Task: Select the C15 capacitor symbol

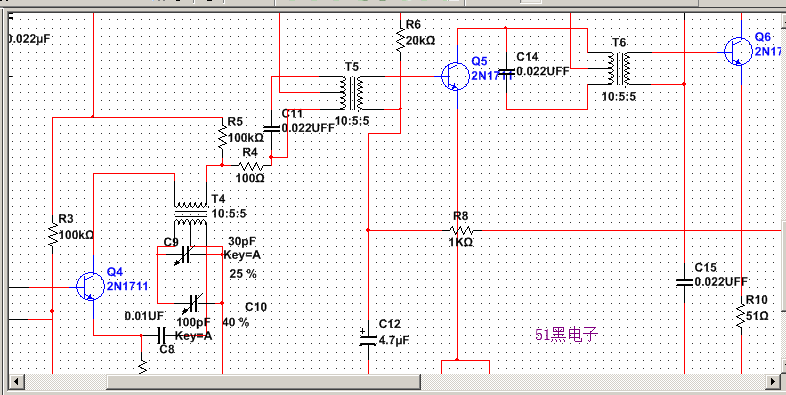Action: 684,282
